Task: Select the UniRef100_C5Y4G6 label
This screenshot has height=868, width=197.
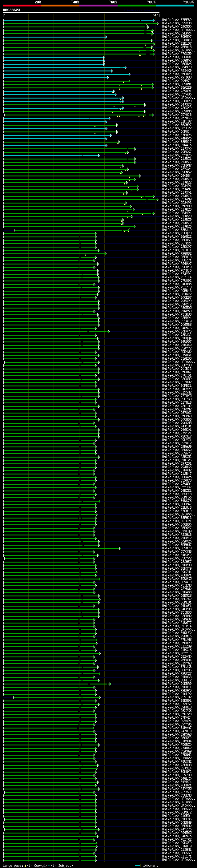Action: (x=177, y=94)
